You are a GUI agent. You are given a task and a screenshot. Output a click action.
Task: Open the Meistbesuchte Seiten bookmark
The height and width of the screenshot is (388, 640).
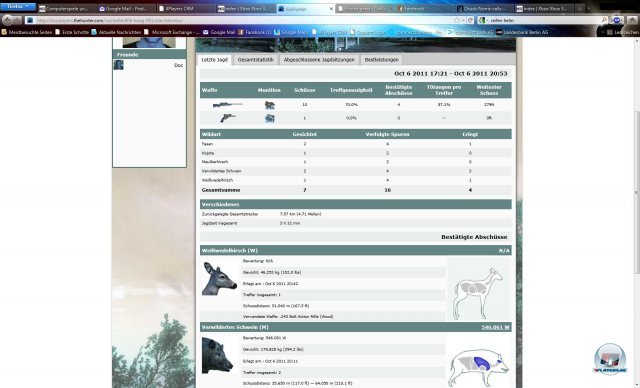[27, 32]
